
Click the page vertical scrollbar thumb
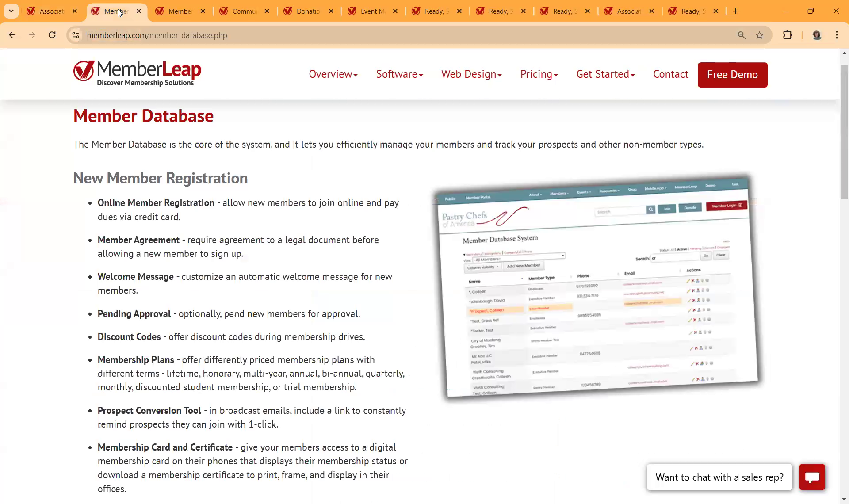click(x=844, y=131)
